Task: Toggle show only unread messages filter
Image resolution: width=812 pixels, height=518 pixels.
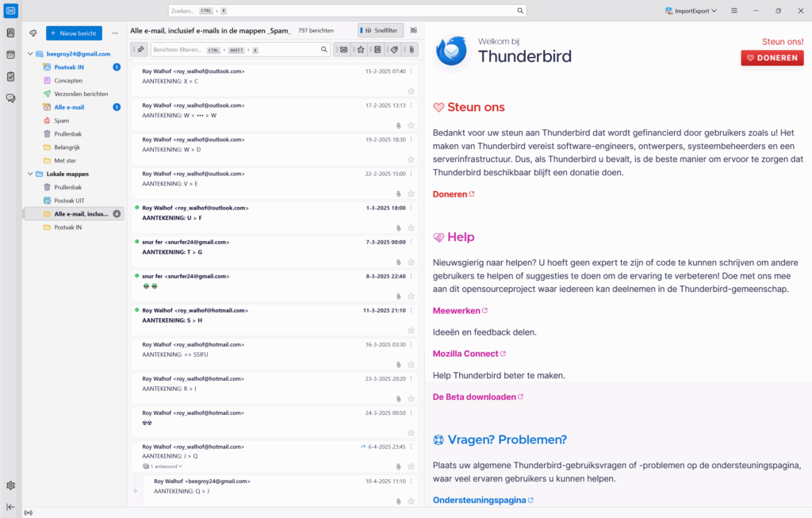Action: tap(343, 50)
